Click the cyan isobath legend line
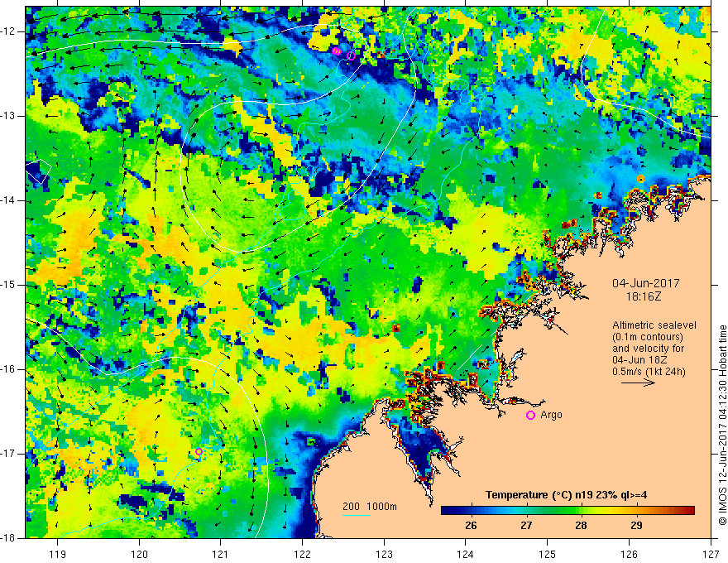Screen dimensions: 728x563 click(x=356, y=515)
